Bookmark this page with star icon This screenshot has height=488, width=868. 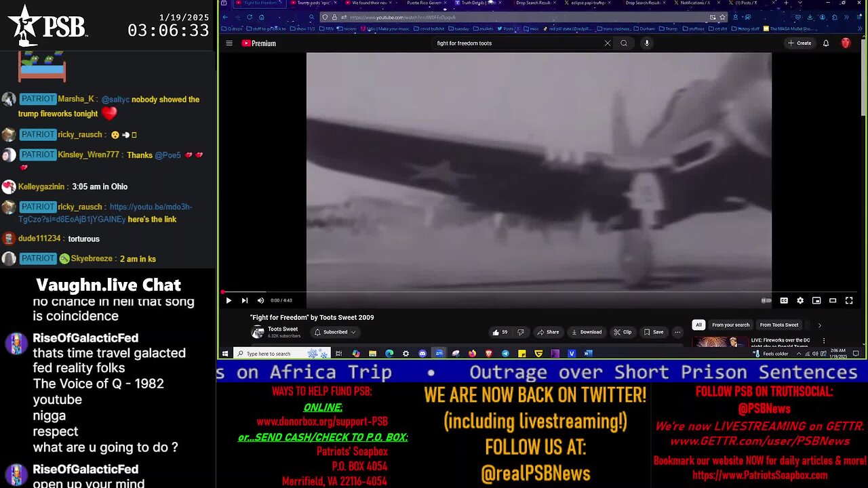tap(722, 17)
